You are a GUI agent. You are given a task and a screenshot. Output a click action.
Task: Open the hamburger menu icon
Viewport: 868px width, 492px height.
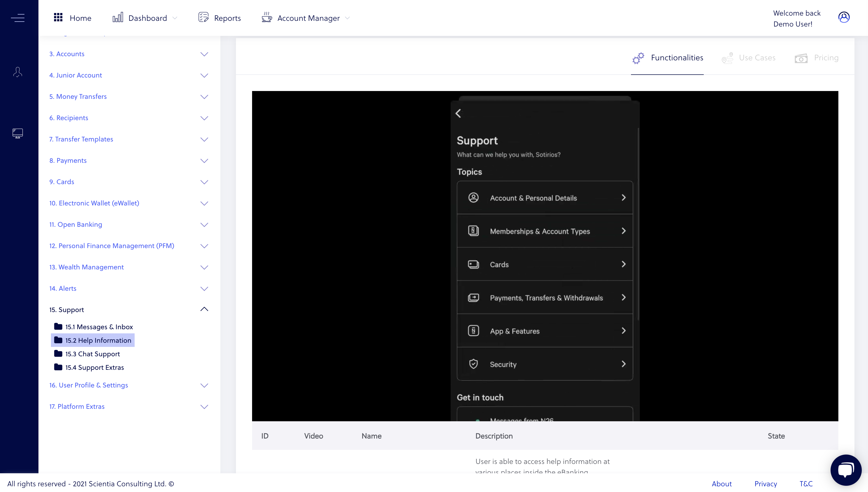[18, 18]
